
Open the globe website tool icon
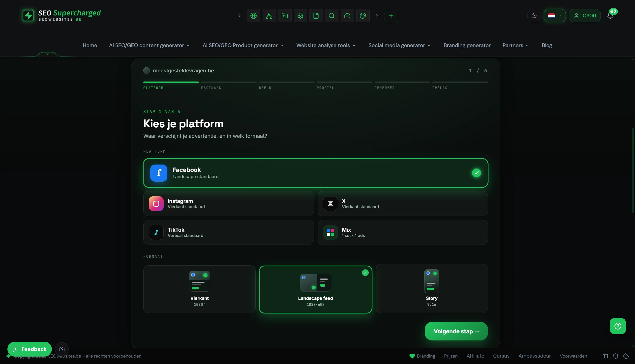(x=253, y=16)
